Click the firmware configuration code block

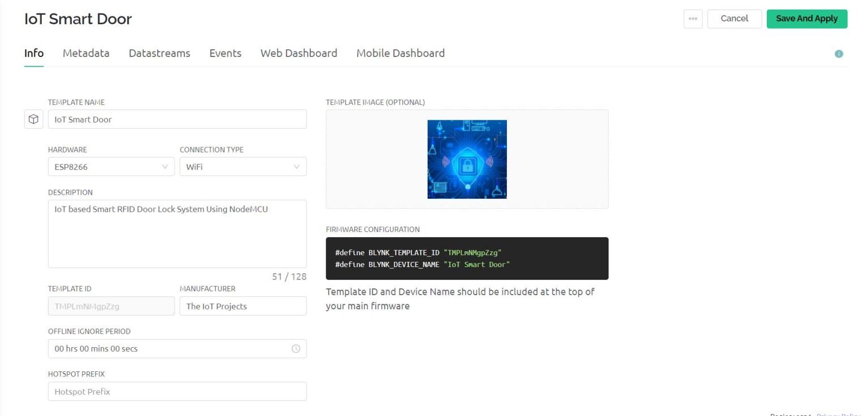click(467, 259)
